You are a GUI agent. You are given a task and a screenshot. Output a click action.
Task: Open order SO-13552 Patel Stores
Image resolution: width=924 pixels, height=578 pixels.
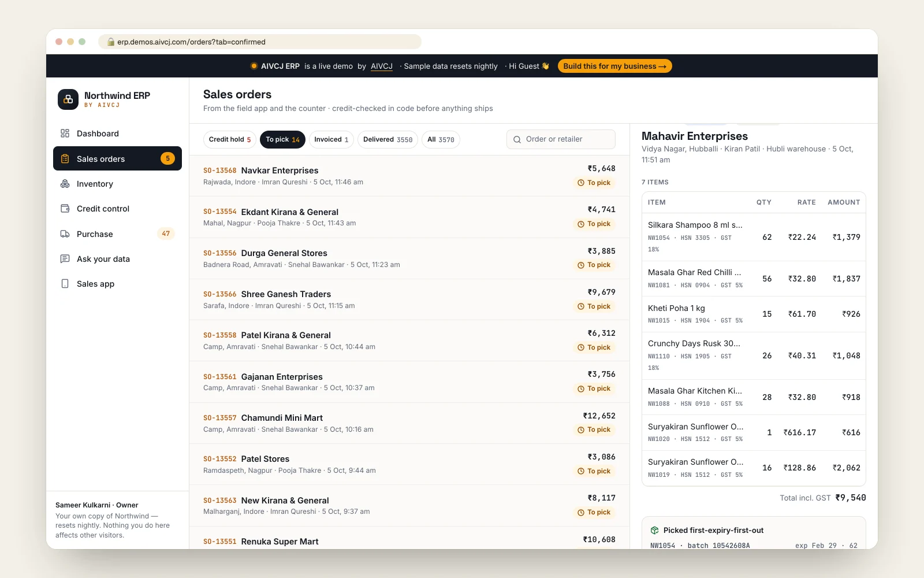point(409,464)
